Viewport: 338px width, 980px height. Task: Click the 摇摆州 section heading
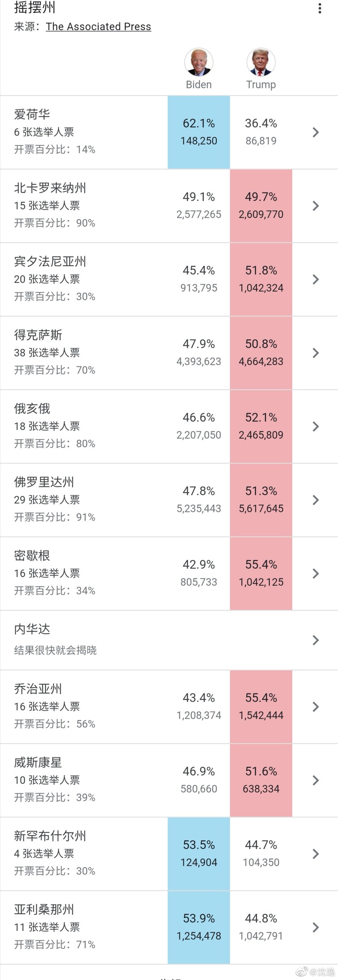35,7
